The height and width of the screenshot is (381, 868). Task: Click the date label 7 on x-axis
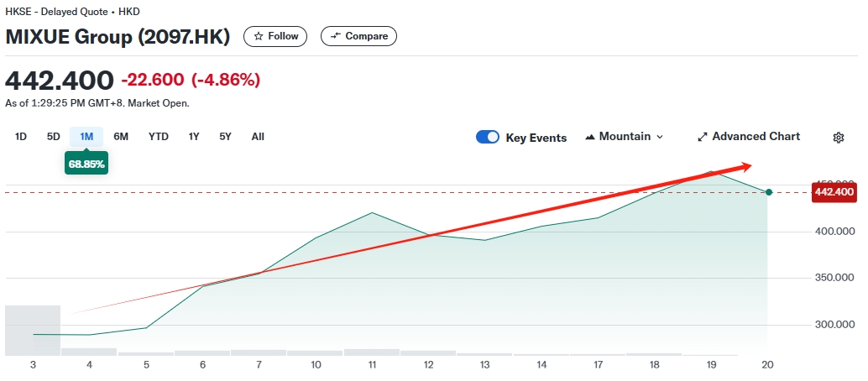259,365
